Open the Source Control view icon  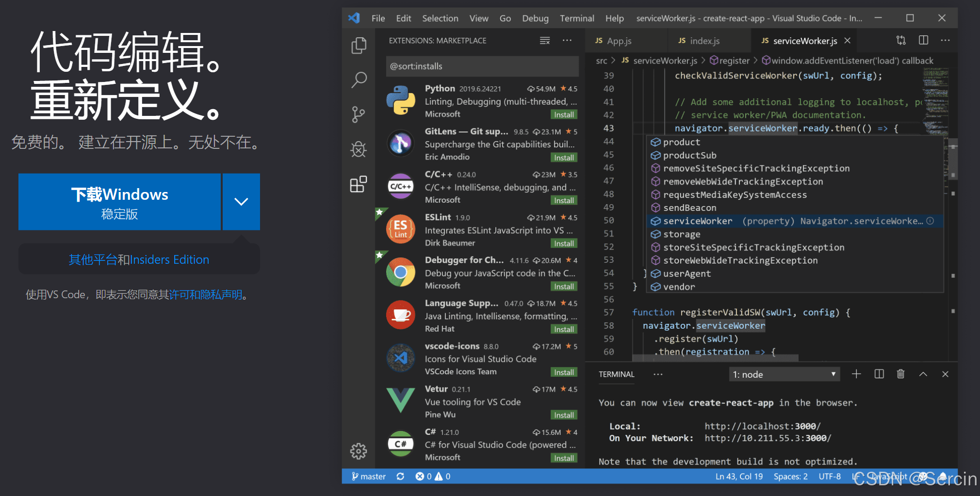point(359,114)
